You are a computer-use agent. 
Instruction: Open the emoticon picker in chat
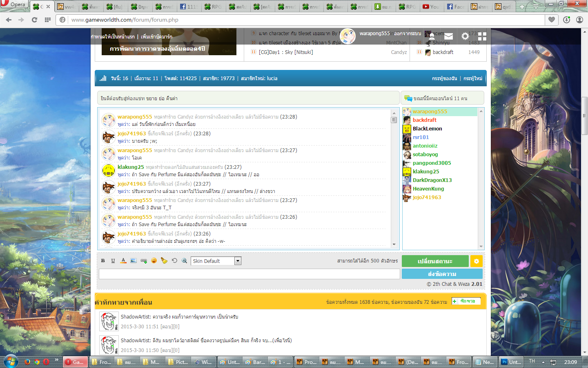coord(154,261)
